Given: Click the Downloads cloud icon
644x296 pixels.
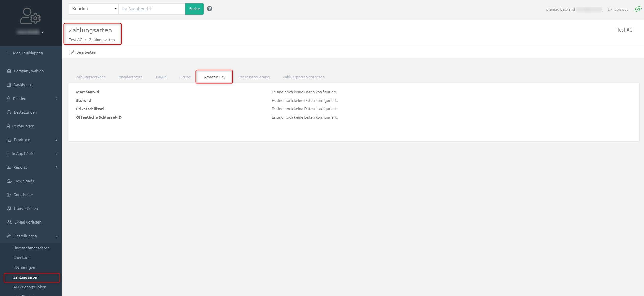Looking at the screenshot, I should (9, 181).
